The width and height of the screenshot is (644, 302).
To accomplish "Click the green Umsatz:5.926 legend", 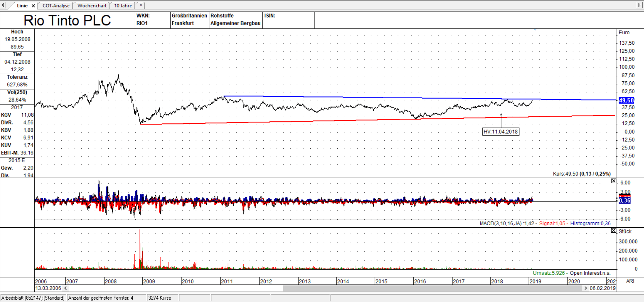I will click(549, 273).
